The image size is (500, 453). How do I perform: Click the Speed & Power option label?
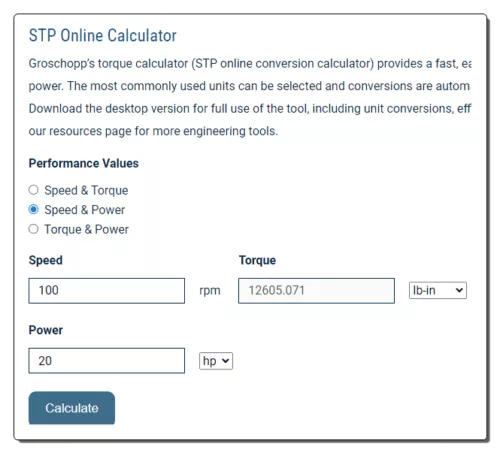[x=85, y=210]
